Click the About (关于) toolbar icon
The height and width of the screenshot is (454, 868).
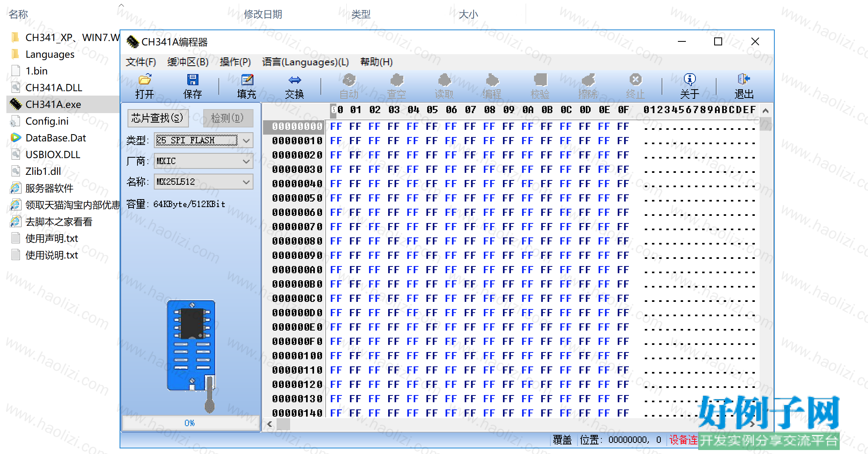tap(690, 80)
